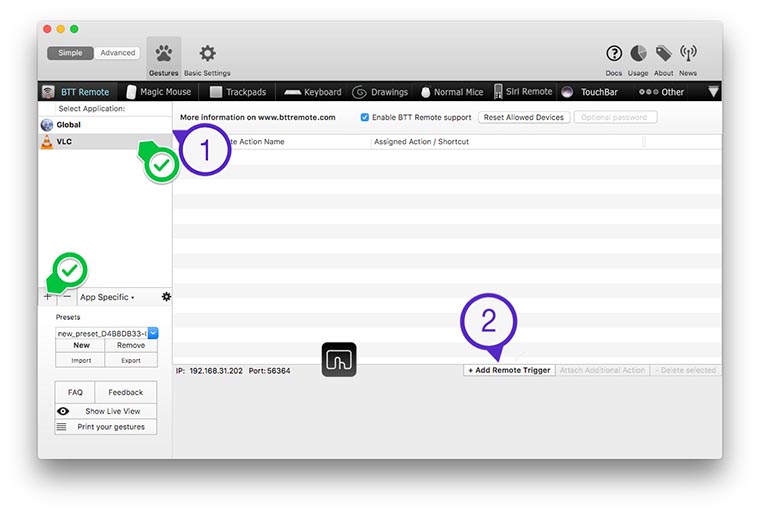
Task: Click the Select Application label
Action: pos(92,109)
